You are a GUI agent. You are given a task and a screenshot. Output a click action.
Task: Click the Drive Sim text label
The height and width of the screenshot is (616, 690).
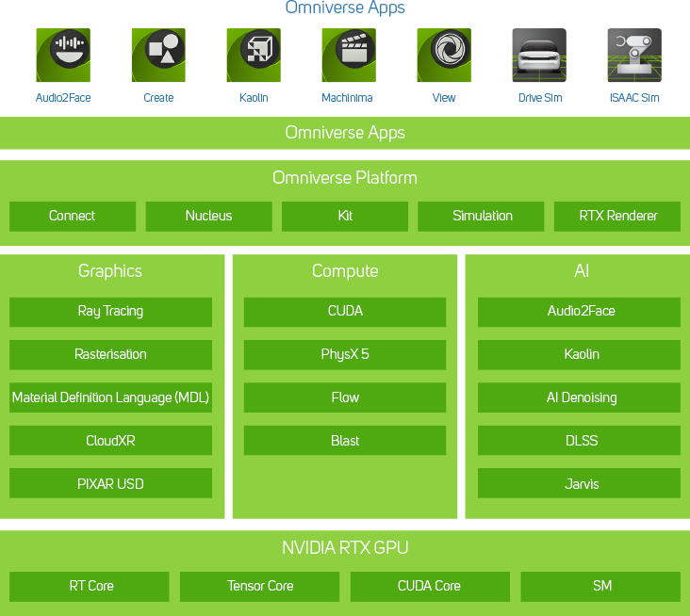pyautogui.click(x=540, y=98)
